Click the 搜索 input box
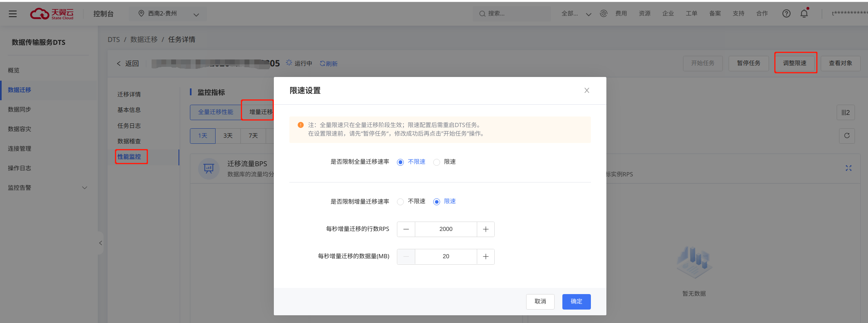868x323 pixels. [512, 14]
